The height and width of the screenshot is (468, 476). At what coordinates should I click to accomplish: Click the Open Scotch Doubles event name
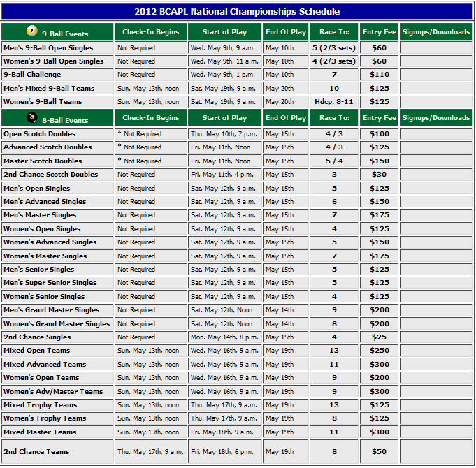[x=39, y=134]
